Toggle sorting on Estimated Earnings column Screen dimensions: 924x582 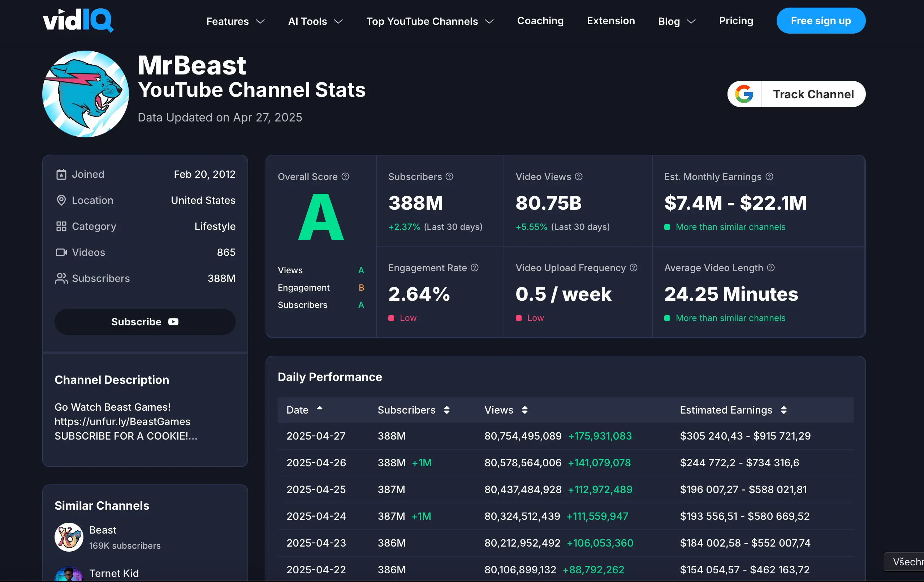tap(733, 410)
